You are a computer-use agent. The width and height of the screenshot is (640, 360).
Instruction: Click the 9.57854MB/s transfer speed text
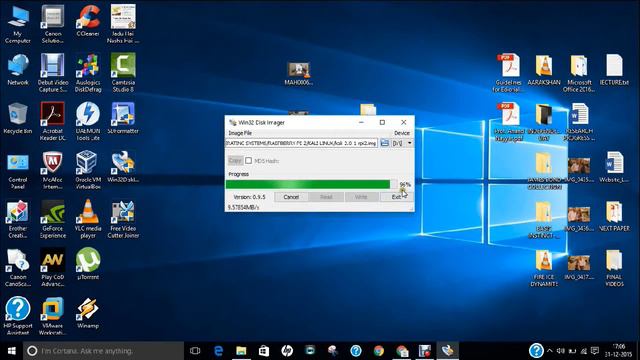pos(243,207)
